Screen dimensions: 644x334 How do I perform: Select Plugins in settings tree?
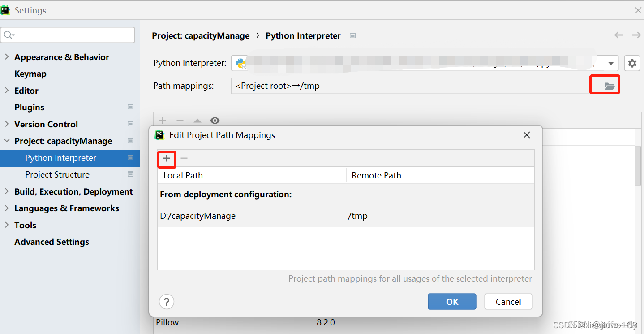29,107
